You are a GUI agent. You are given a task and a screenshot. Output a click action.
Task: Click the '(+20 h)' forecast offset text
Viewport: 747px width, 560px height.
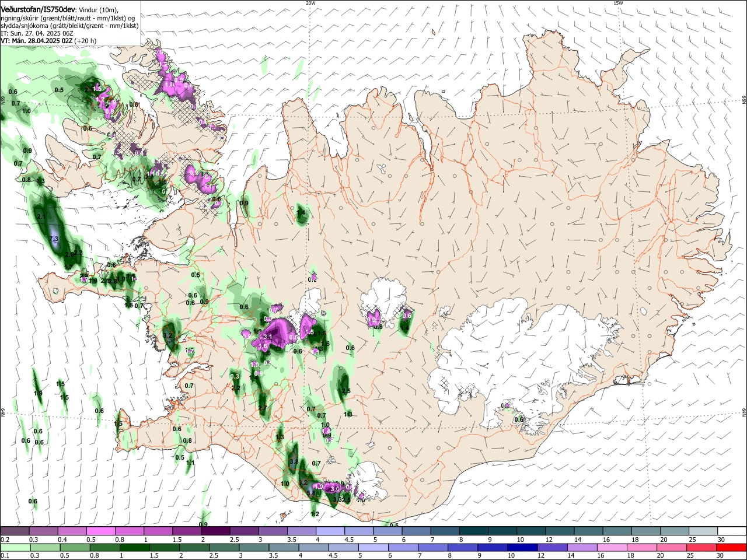(85, 41)
